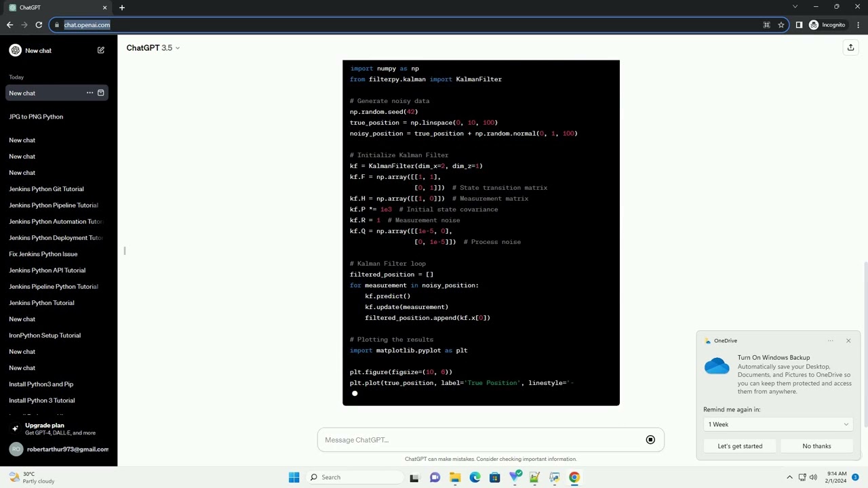Bookmark this page with star icon
868x488 pixels.
point(781,25)
